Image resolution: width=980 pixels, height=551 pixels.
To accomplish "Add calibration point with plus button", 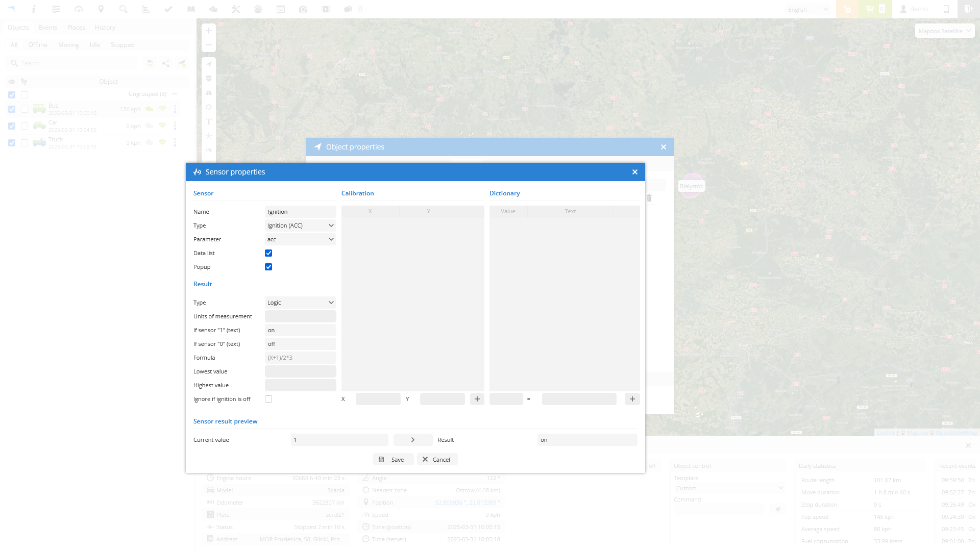I will [477, 399].
